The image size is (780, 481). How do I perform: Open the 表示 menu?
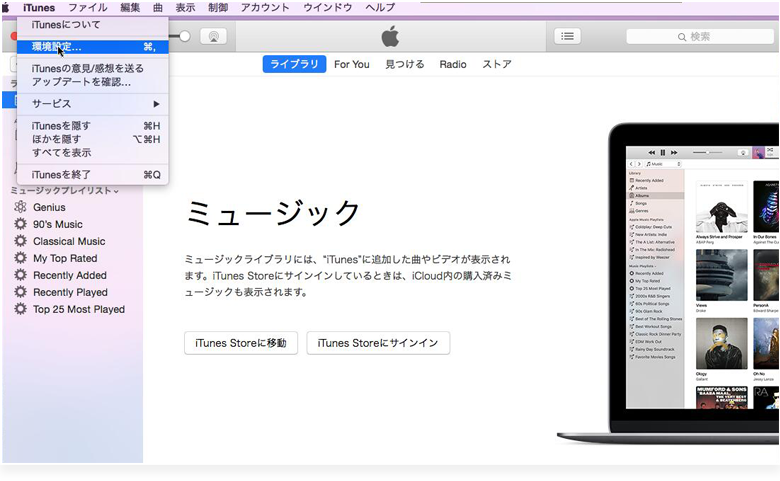coord(185,7)
